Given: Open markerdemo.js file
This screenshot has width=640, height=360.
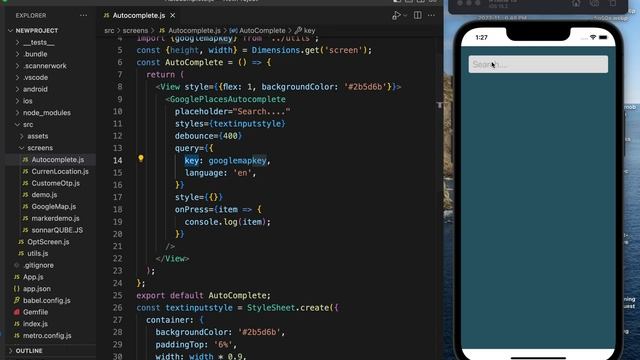Looking at the screenshot, I should (x=56, y=218).
